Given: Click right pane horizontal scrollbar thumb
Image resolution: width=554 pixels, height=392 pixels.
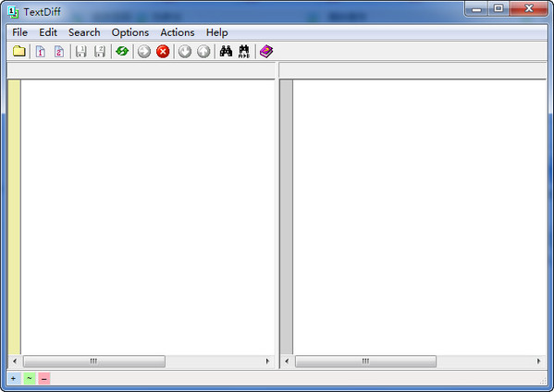Looking at the screenshot, I should 365,361.
